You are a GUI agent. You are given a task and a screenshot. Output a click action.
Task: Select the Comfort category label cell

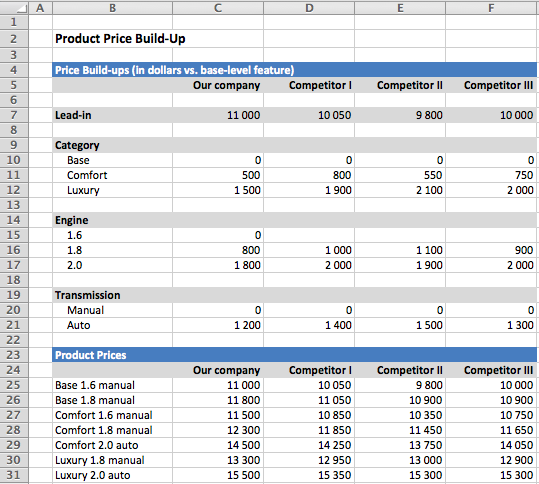pyautogui.click(x=112, y=175)
